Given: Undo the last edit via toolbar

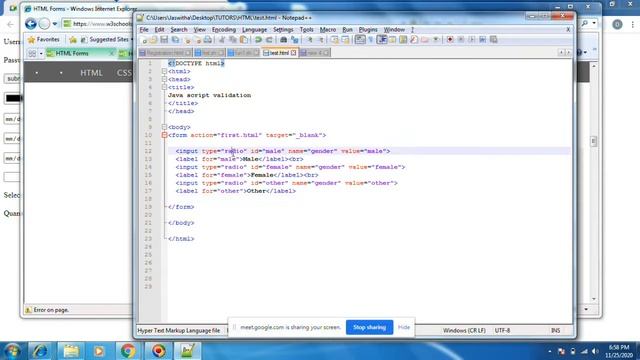Looking at the screenshot, I should click(x=258, y=40).
